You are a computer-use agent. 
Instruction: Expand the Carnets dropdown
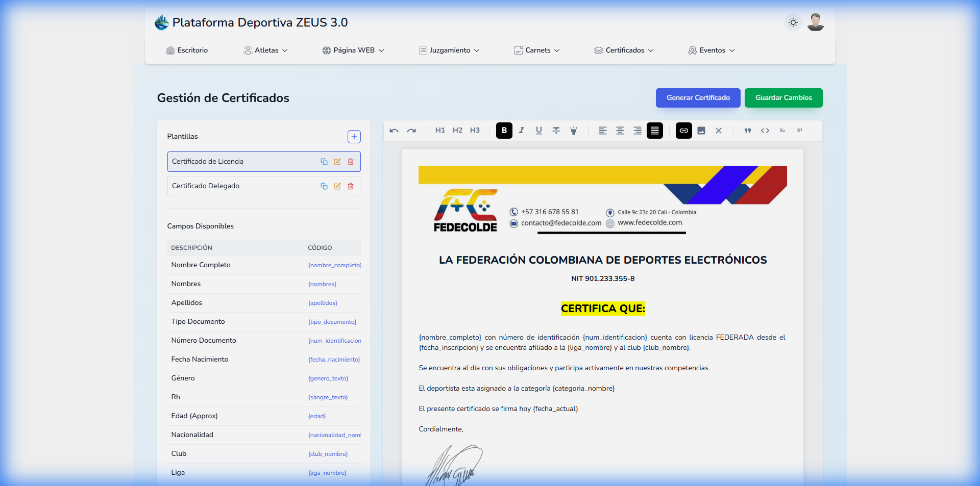(x=536, y=50)
